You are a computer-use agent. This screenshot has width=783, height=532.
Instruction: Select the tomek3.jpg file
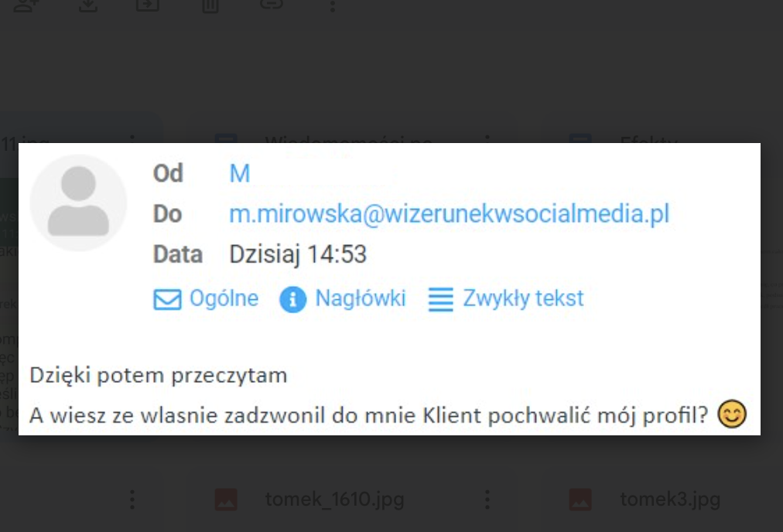[x=670, y=499]
